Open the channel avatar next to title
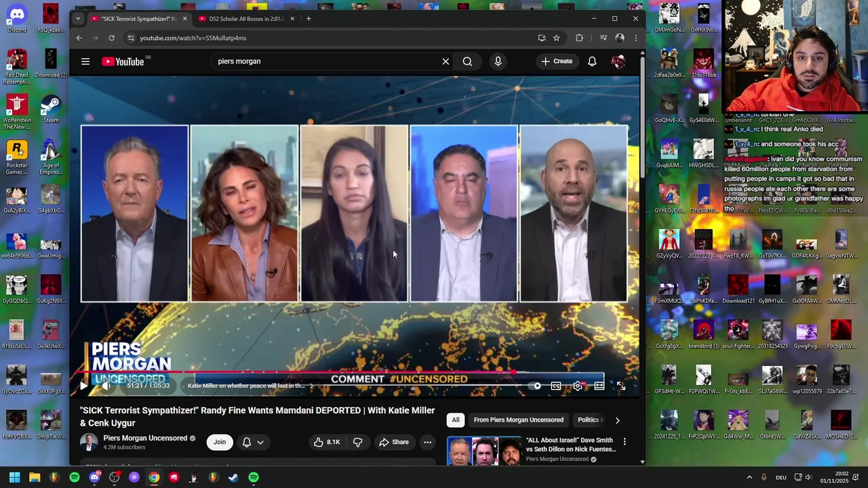 pos(89,442)
